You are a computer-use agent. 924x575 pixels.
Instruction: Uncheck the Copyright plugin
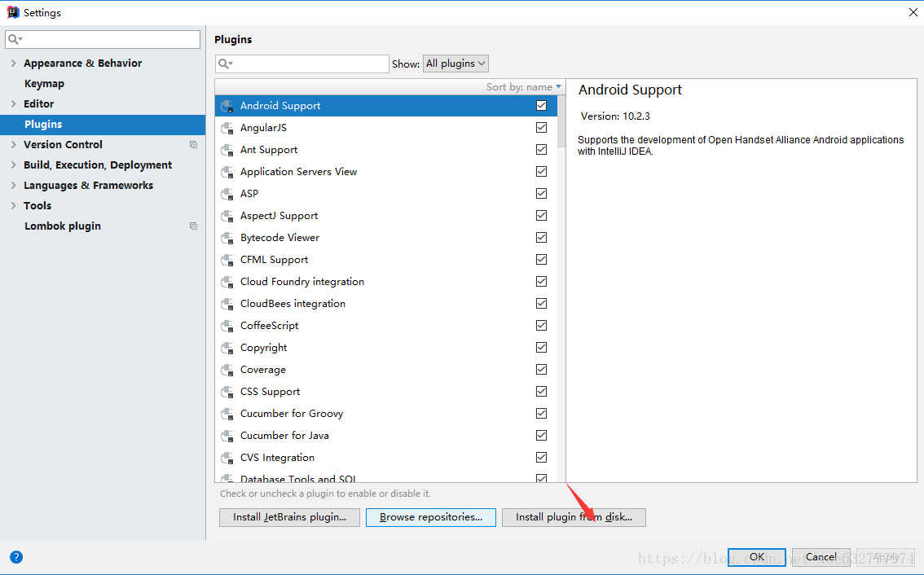pos(542,348)
